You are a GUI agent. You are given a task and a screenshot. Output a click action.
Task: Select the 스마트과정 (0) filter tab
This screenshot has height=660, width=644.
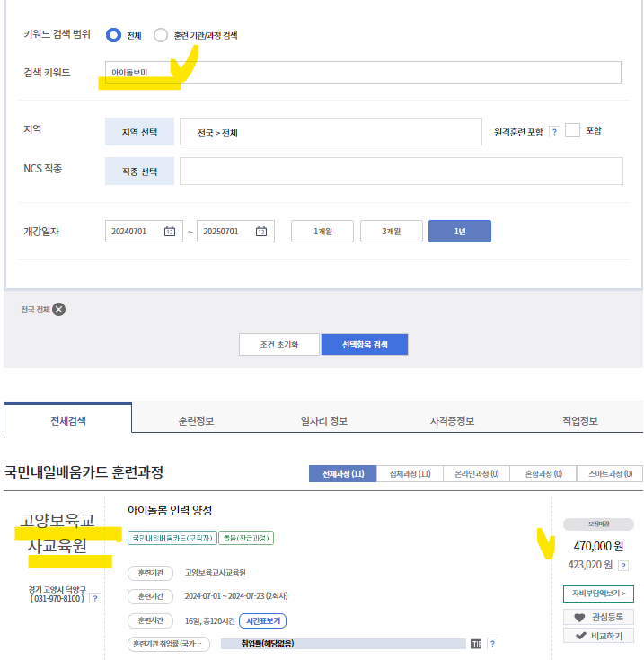click(x=610, y=473)
